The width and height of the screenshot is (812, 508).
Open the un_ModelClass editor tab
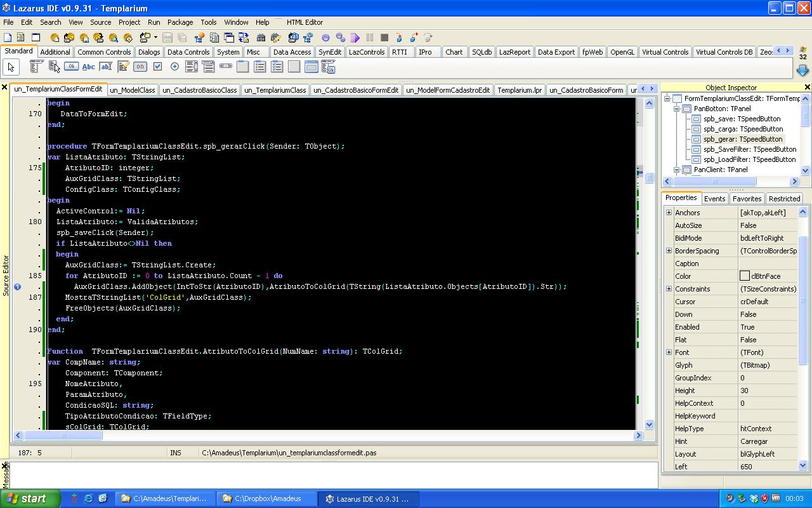point(133,90)
